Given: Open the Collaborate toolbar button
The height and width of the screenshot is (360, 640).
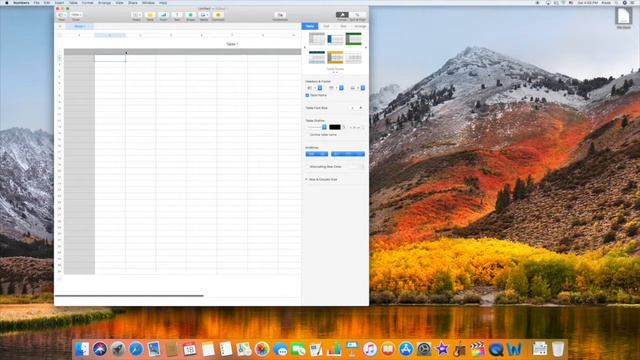Looking at the screenshot, I should point(280,15).
